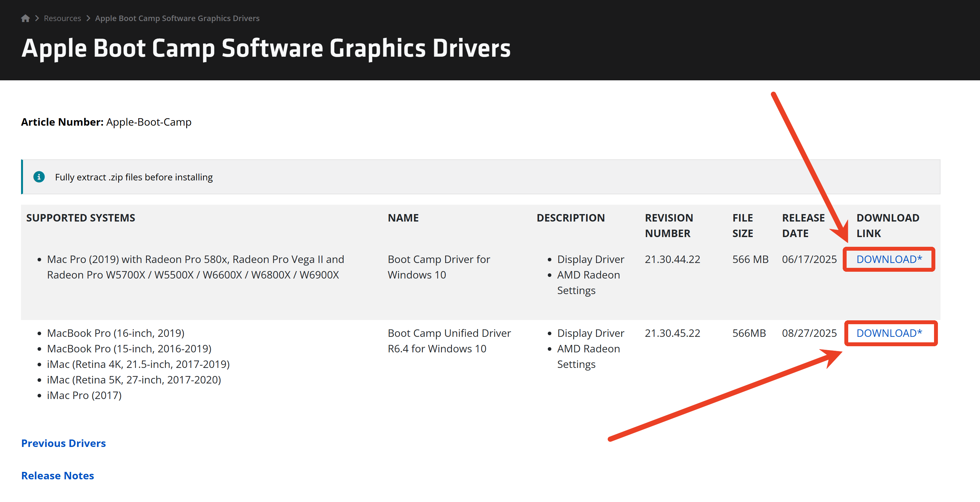Click the Download Link column header

[x=887, y=225]
